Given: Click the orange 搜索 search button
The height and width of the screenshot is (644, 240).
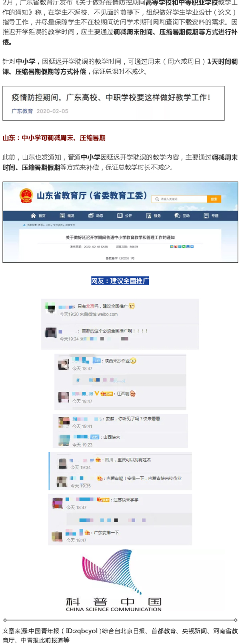Looking at the screenshot, I should (214, 199).
